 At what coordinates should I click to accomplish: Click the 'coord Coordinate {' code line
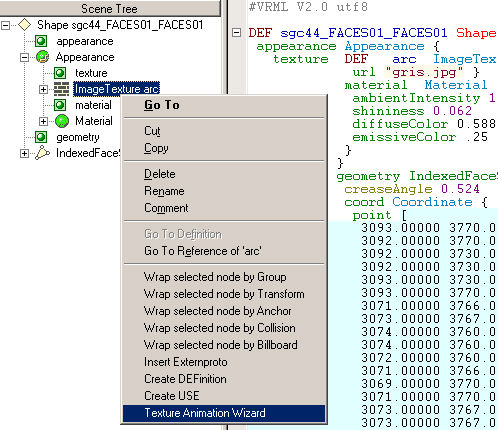[416, 202]
